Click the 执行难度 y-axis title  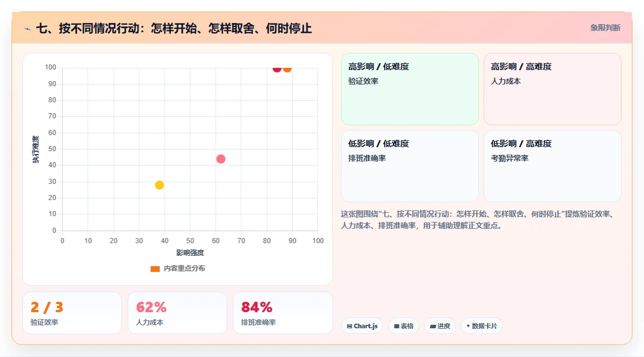point(36,149)
